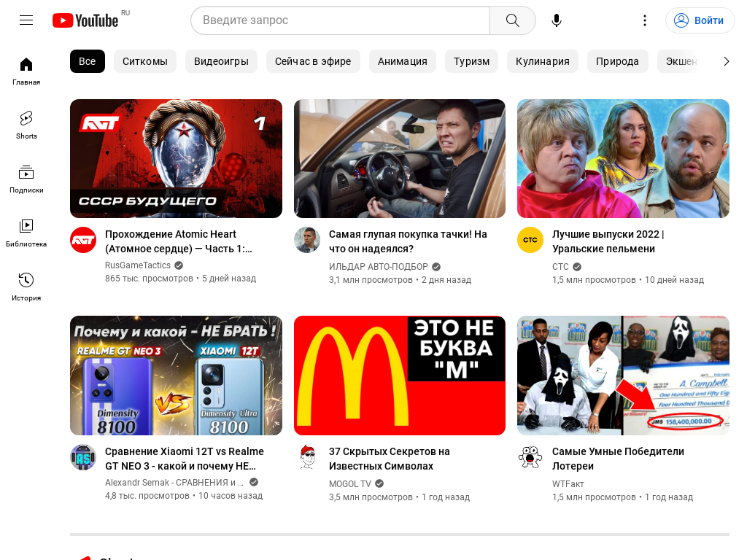Click the text 3,5 млн просмотров

[x=371, y=497]
